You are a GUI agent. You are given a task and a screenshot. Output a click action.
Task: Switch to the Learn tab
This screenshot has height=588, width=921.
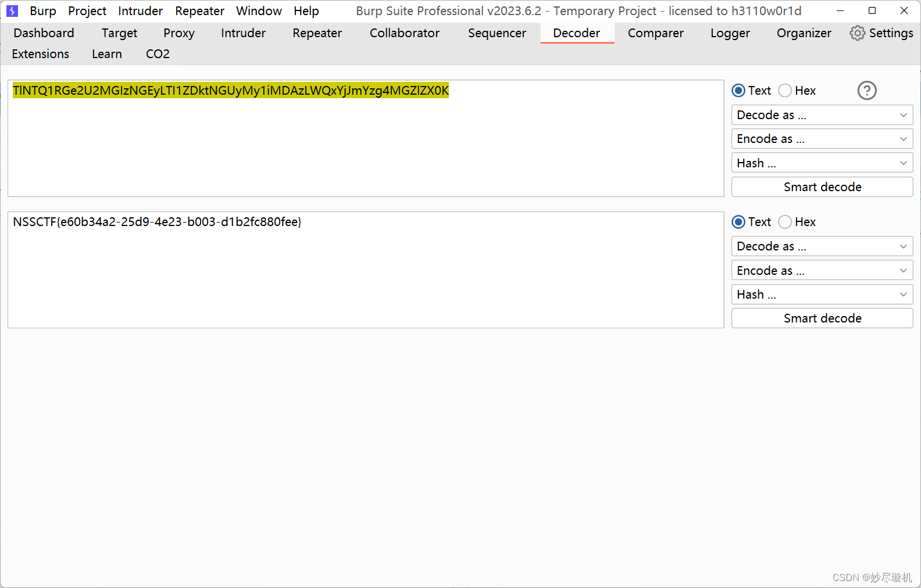pos(107,54)
